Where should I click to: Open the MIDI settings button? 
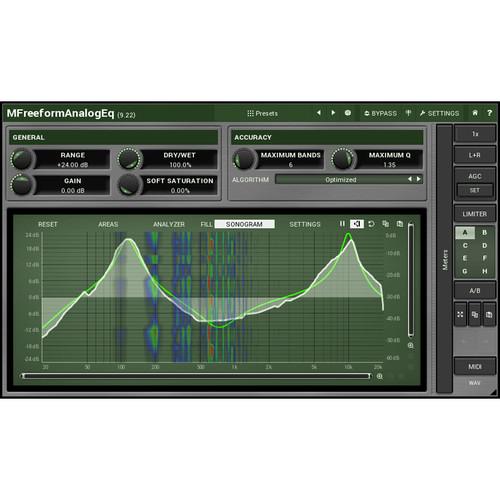[475, 367]
